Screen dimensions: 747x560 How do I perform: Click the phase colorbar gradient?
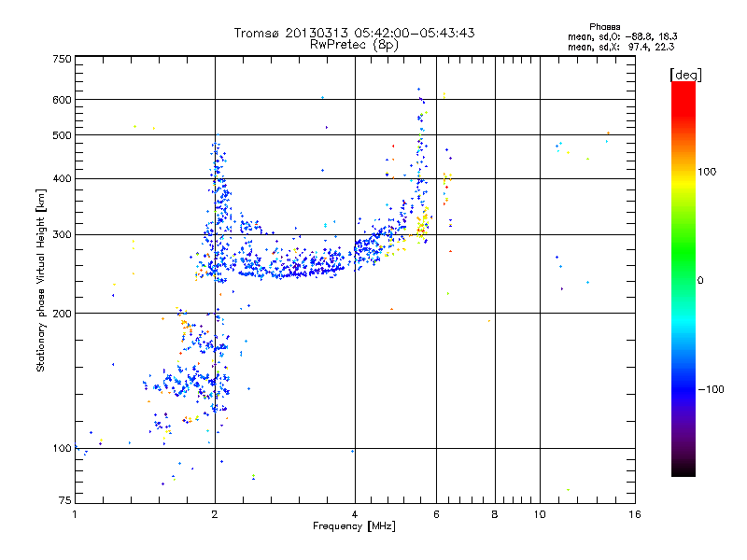pos(684,278)
